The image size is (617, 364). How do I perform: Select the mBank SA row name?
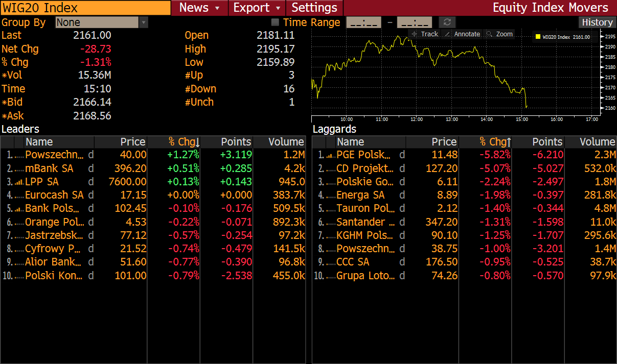point(49,168)
